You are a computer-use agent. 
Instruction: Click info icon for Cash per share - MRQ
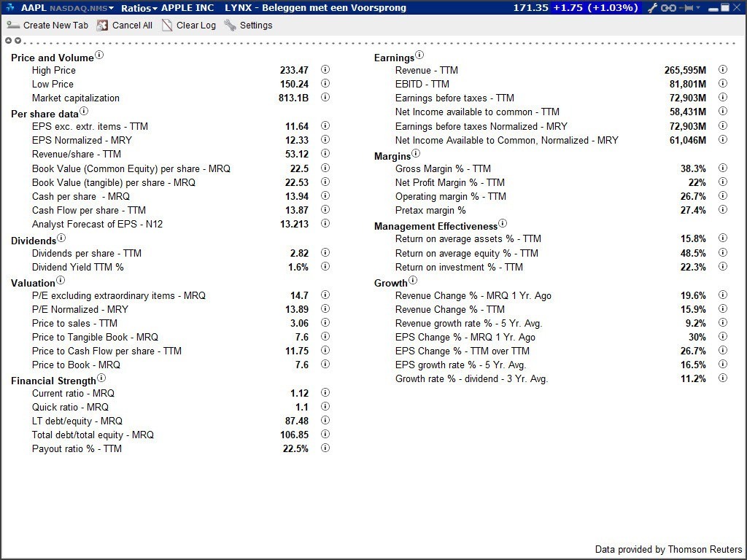(325, 195)
